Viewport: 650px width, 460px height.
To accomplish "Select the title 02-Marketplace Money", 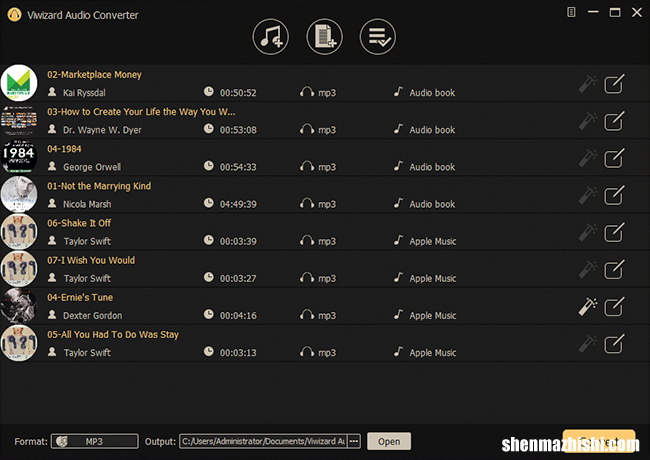I will click(x=94, y=75).
